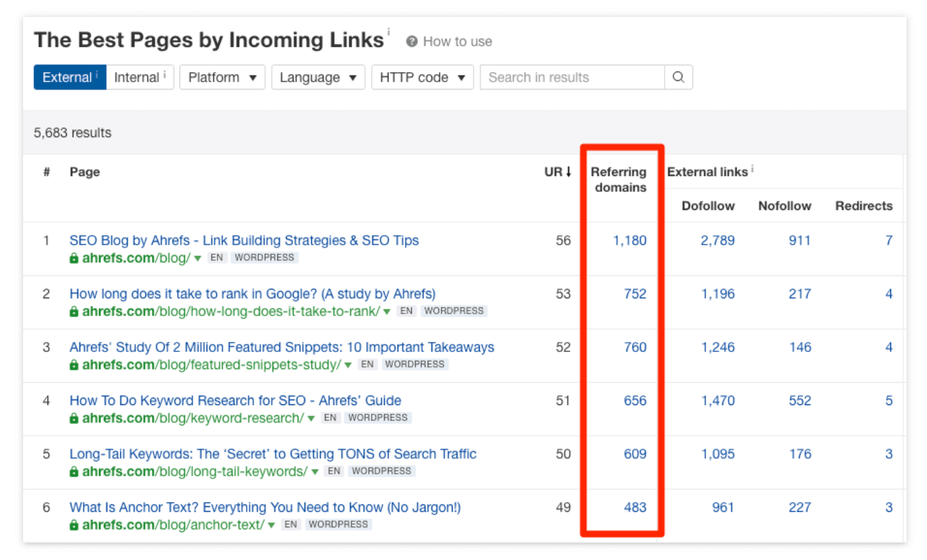Click the Search in results field
The image size is (927, 560).
572,77
